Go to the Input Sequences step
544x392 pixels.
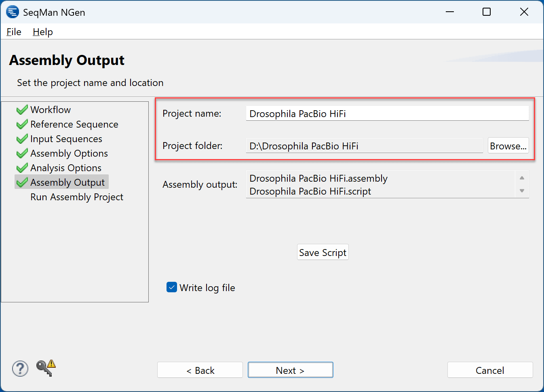pyautogui.click(x=66, y=139)
